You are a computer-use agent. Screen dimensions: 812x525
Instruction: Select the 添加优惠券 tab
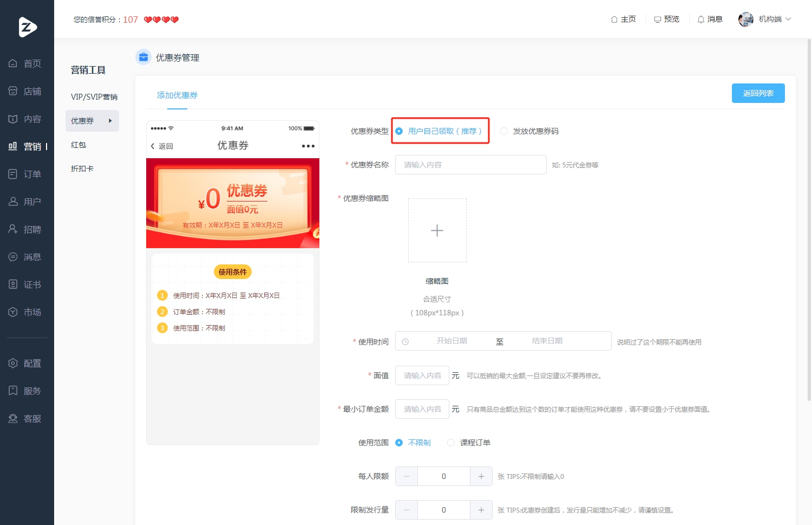click(177, 95)
